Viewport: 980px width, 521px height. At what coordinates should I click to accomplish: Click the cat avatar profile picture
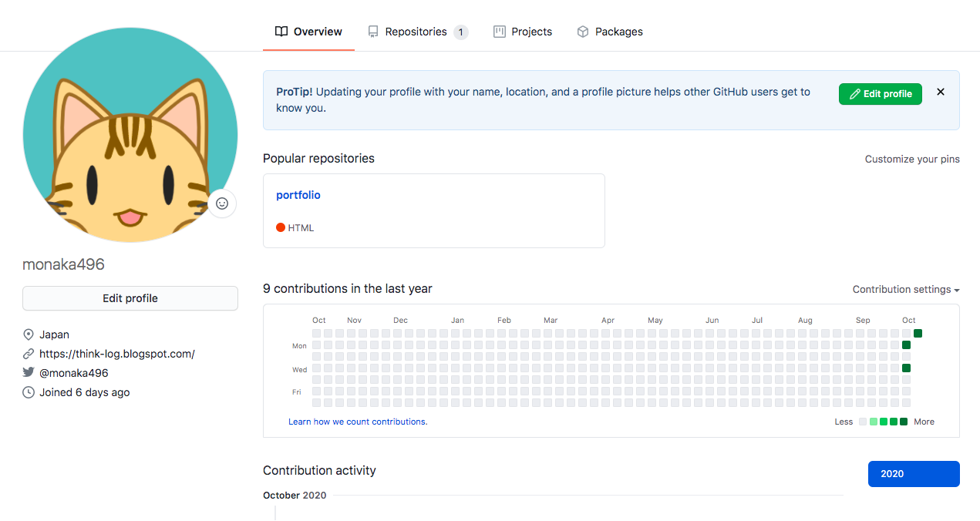pyautogui.click(x=130, y=135)
